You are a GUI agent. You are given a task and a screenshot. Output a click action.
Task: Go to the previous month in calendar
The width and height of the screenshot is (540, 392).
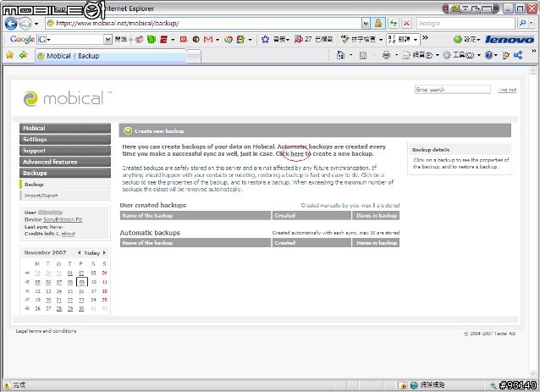pos(80,252)
